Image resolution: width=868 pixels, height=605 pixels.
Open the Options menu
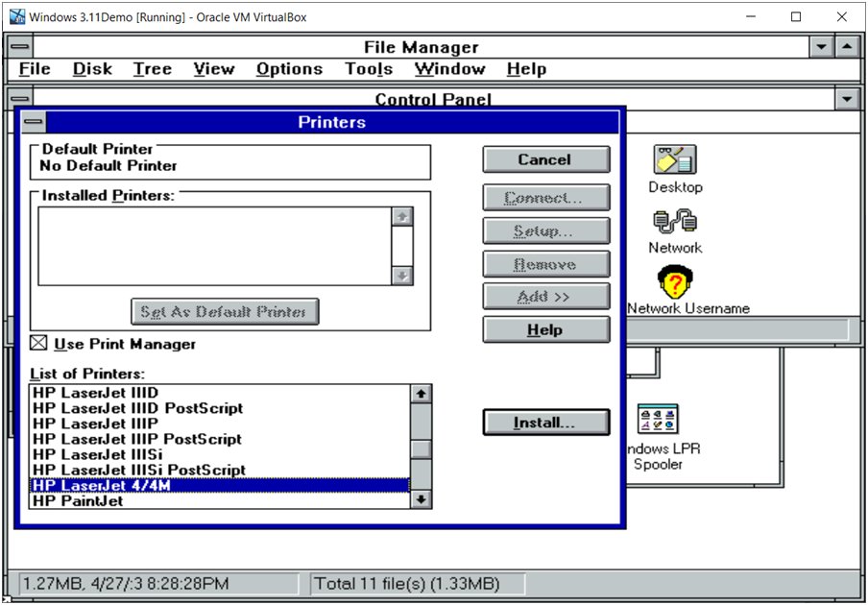[x=289, y=68]
